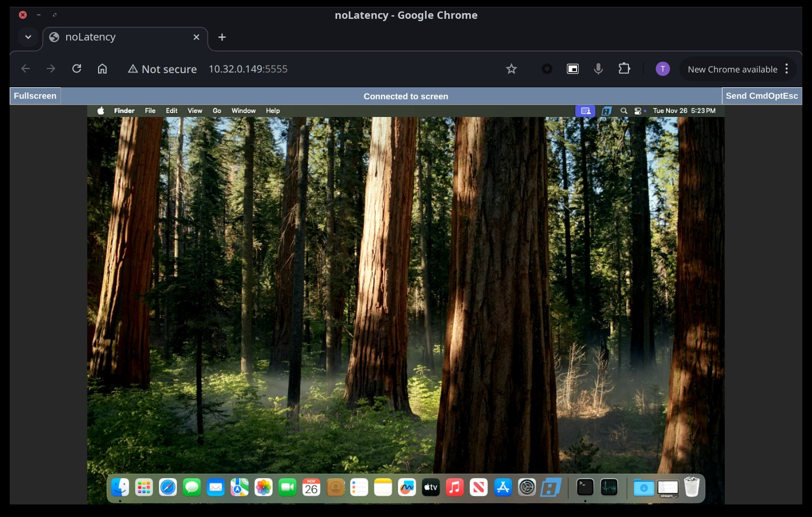The height and width of the screenshot is (517, 812).
Task: Open a new Chrome tab
Action: [222, 37]
